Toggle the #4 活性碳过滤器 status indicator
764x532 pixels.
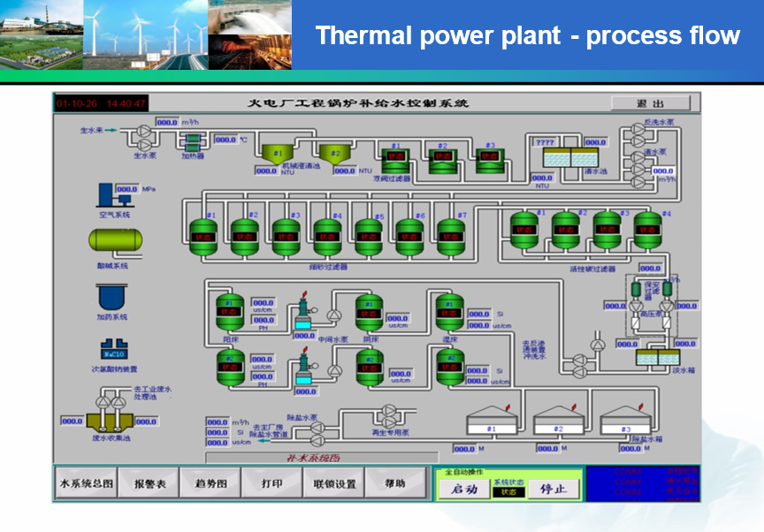point(648,229)
